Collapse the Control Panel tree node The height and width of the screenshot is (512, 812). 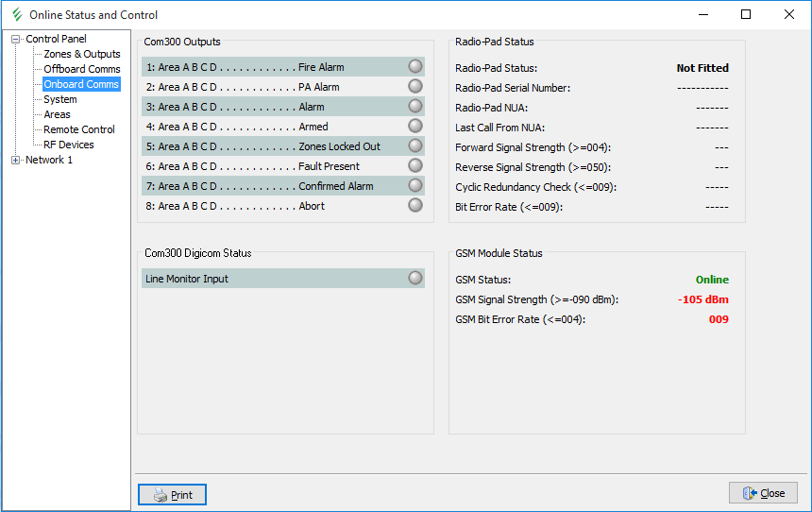pos(15,40)
